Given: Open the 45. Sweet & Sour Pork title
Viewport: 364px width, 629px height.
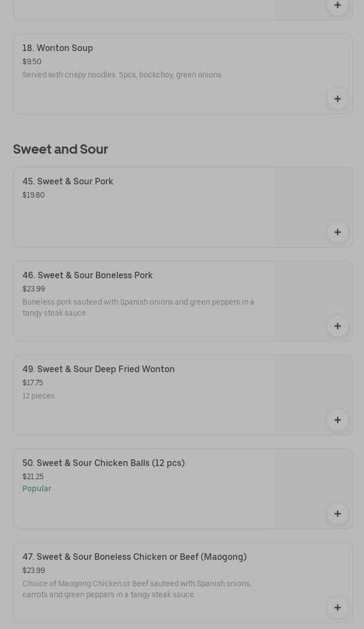Looking at the screenshot, I should point(68,182).
